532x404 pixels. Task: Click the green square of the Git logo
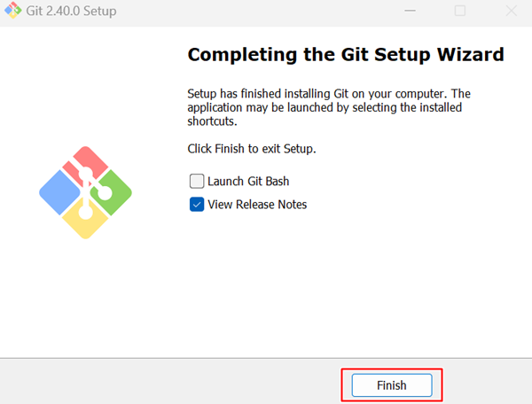click(113, 192)
